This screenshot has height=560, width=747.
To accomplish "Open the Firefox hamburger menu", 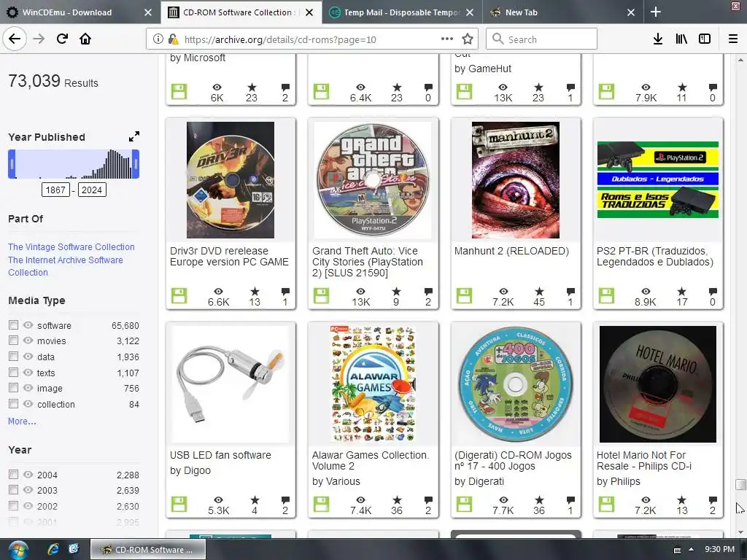I will [x=732, y=39].
